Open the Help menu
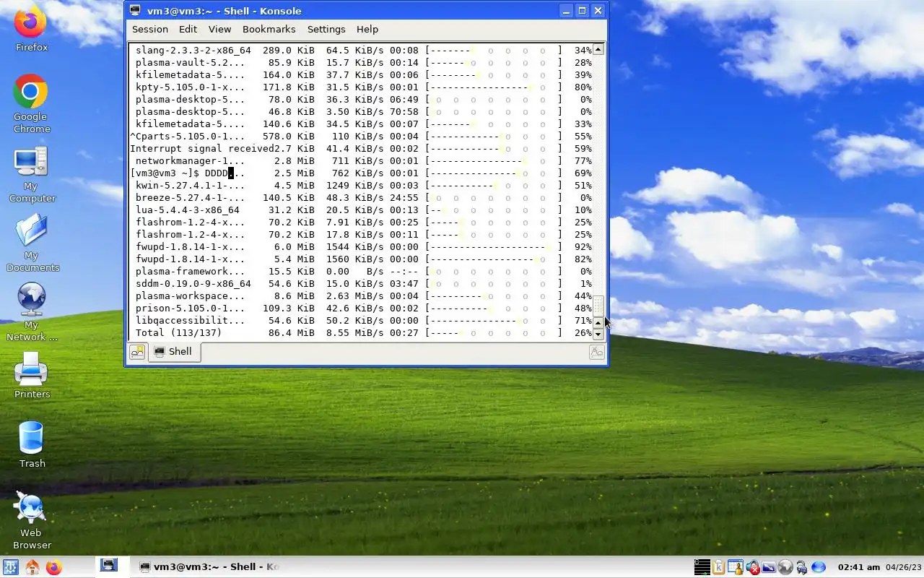This screenshot has height=578, width=924. click(x=367, y=29)
